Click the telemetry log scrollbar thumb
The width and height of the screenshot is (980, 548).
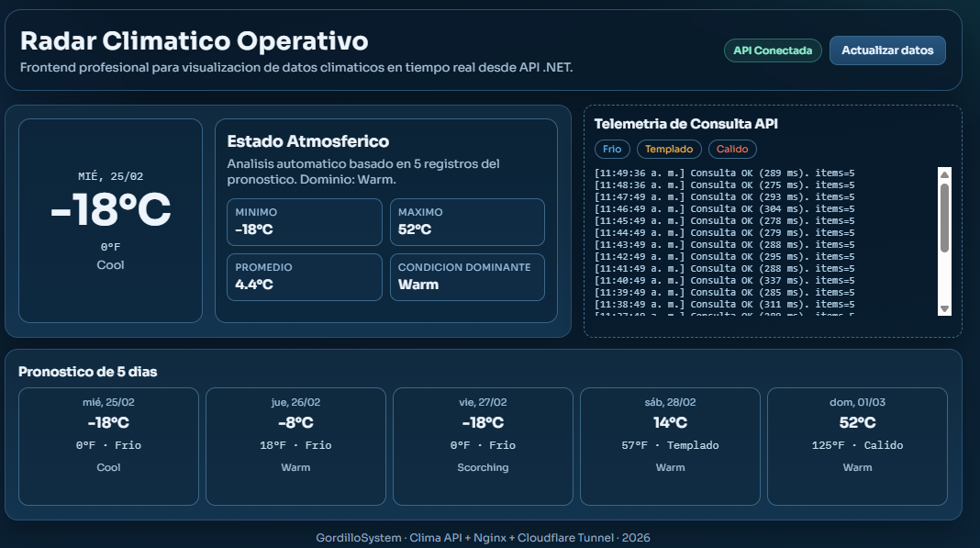pyautogui.click(x=944, y=217)
